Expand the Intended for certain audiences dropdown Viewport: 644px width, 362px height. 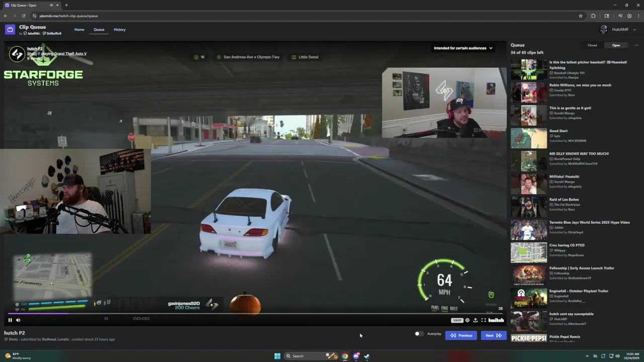(463, 48)
